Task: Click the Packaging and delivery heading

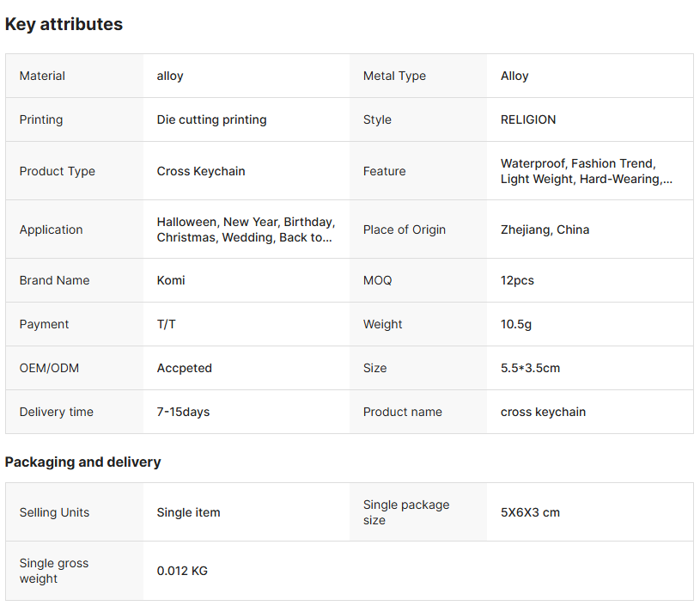Action: (x=82, y=462)
